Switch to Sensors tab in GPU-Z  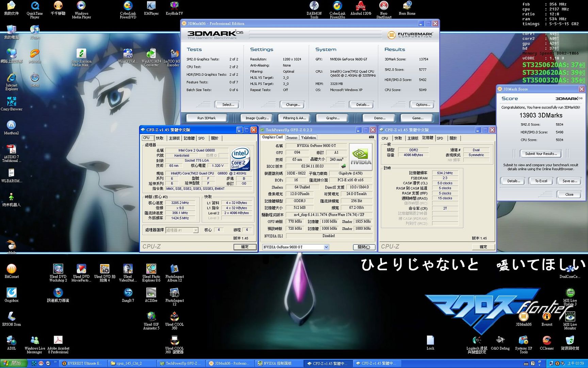point(292,137)
